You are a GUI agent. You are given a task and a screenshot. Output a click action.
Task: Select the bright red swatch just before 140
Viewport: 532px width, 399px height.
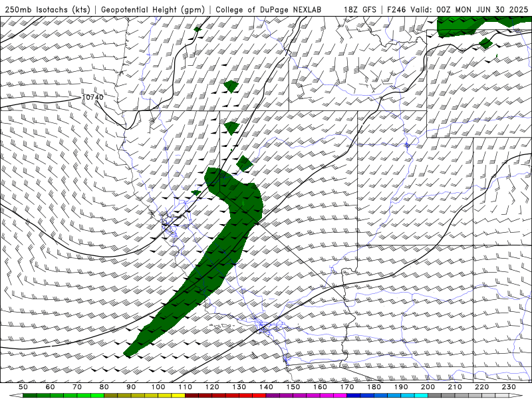click(x=259, y=396)
